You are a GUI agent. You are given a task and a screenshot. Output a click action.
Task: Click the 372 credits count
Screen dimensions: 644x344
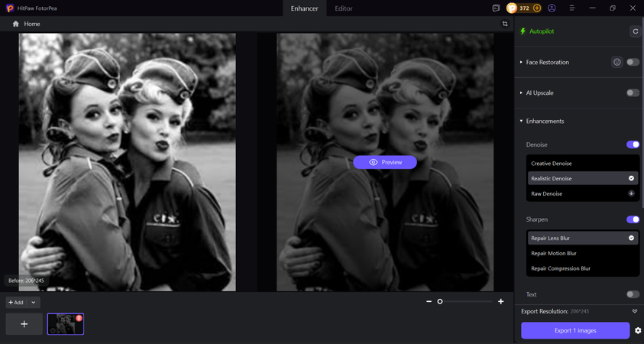click(x=524, y=8)
